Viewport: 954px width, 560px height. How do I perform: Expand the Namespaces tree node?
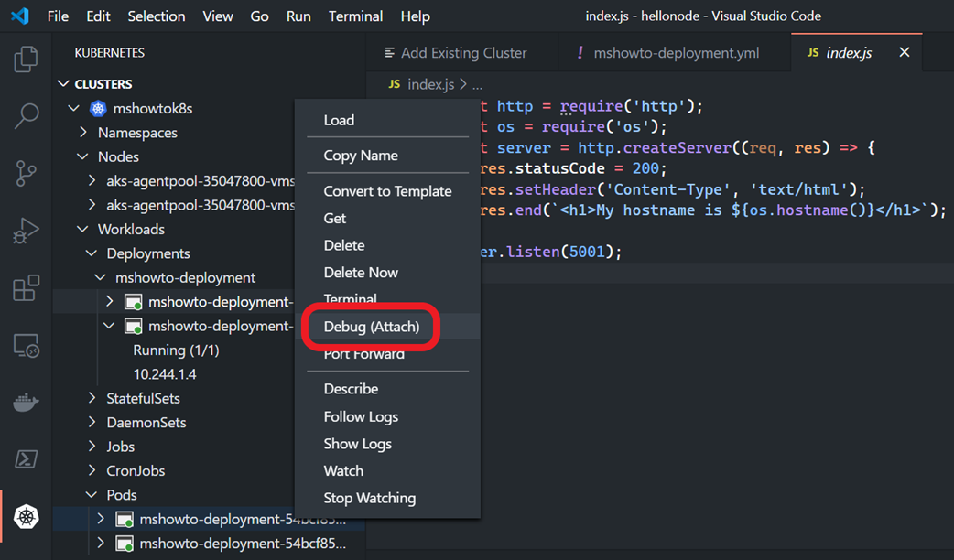click(x=83, y=132)
